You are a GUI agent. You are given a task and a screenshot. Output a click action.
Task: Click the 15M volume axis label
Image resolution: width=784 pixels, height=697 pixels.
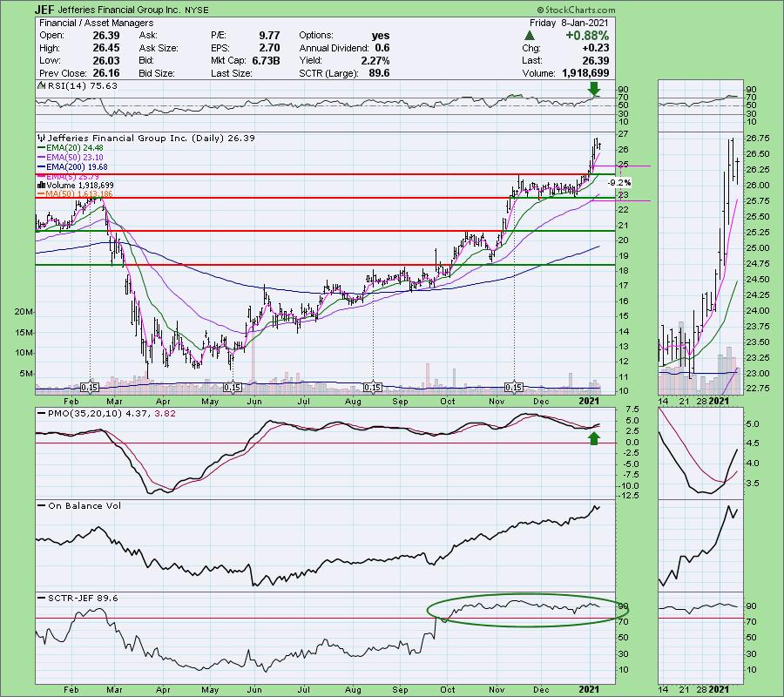point(24,333)
